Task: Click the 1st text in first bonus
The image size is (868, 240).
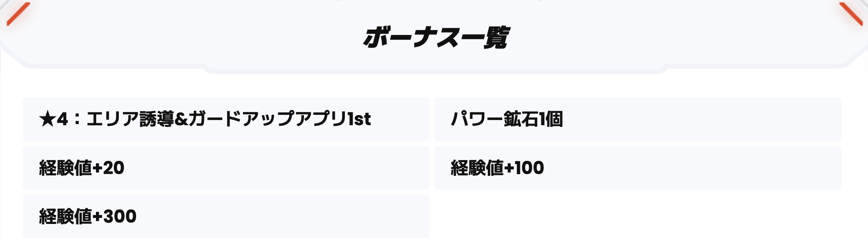Action: (x=359, y=119)
